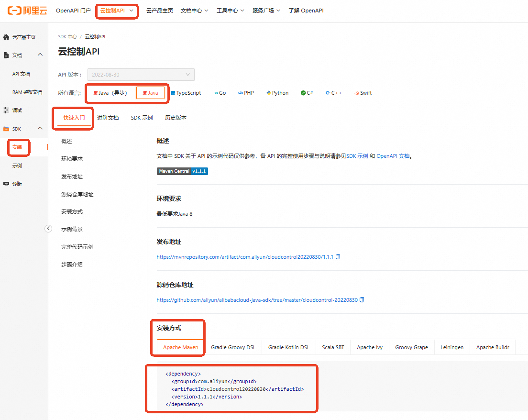
Task: Open the mvnrepository.com artifact link
Action: coord(245,257)
